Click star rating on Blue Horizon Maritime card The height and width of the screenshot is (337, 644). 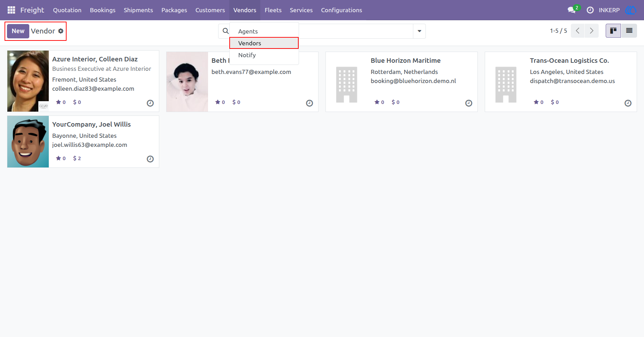click(379, 102)
